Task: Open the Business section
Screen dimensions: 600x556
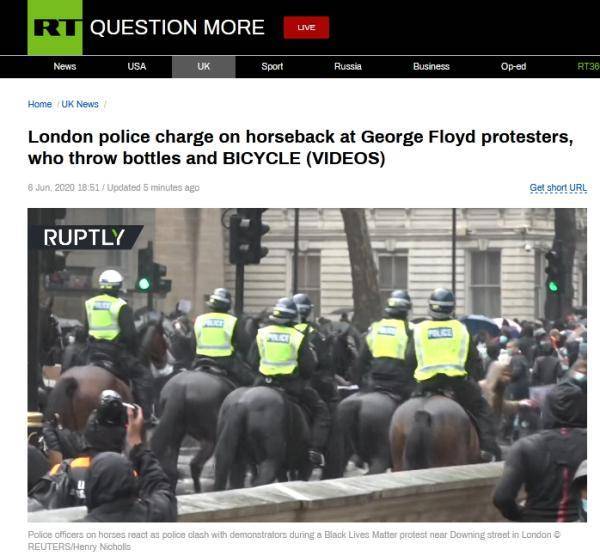Action: (x=431, y=67)
